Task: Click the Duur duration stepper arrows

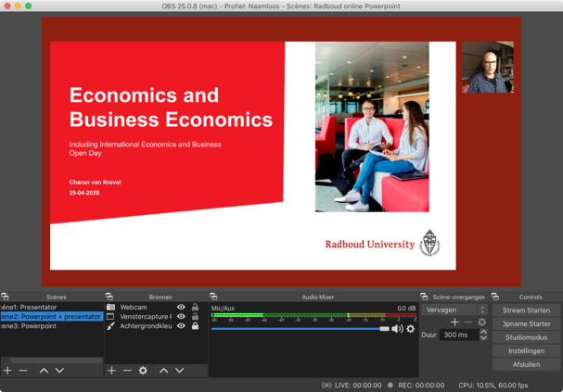Action: (483, 335)
